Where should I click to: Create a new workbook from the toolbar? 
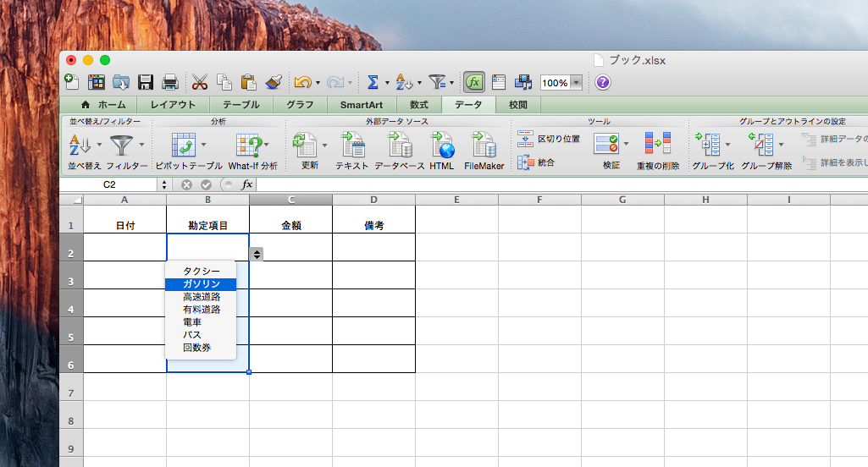72,82
